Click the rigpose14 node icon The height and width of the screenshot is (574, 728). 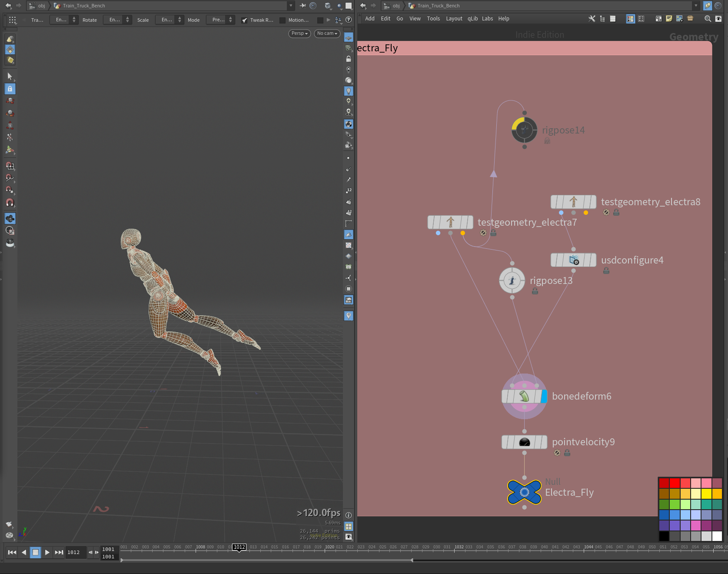tap(524, 130)
